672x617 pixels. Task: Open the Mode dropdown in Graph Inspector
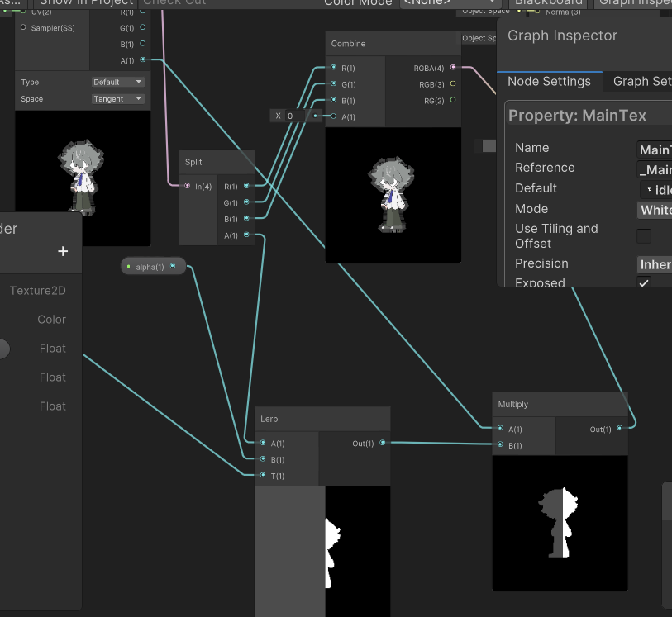(x=655, y=210)
